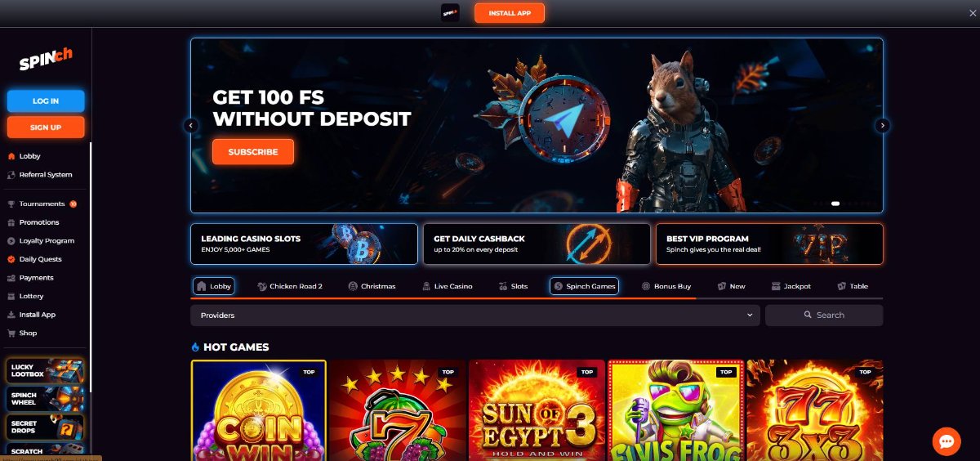Expand the Providers dropdown
The image size is (980, 461).
point(475,315)
